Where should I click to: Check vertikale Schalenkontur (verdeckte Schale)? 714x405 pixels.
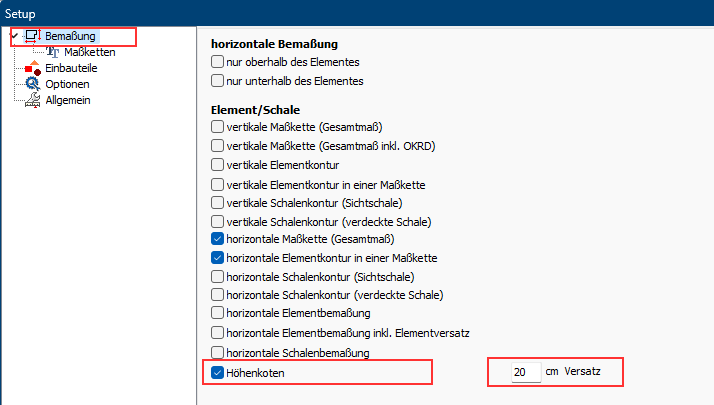[218, 221]
